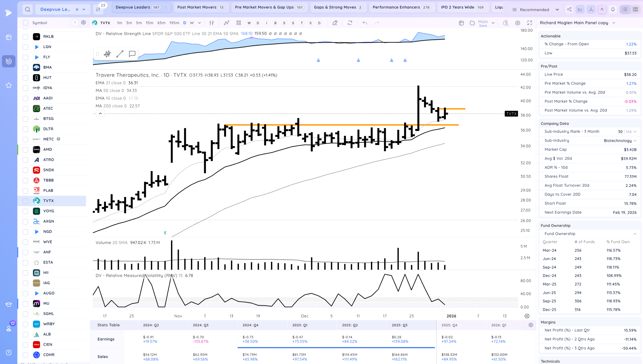This screenshot has width=643, height=364.
Task: Enter fullscreen chart mode
Action: point(530,23)
